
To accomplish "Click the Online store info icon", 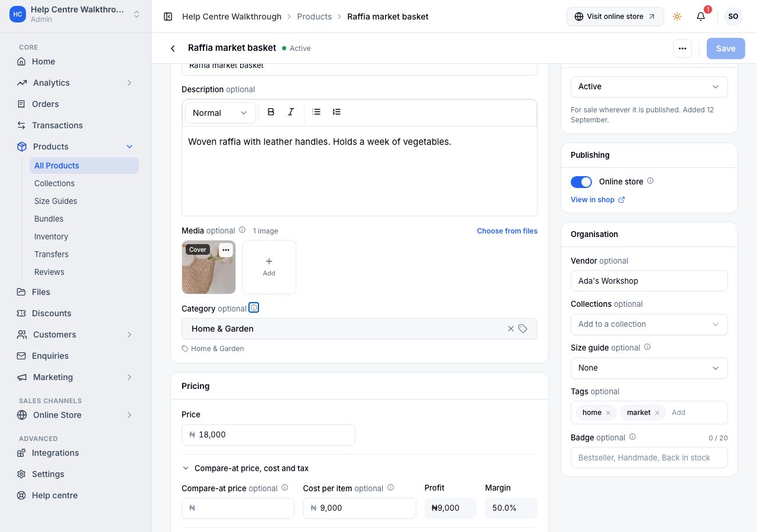I will click(651, 181).
